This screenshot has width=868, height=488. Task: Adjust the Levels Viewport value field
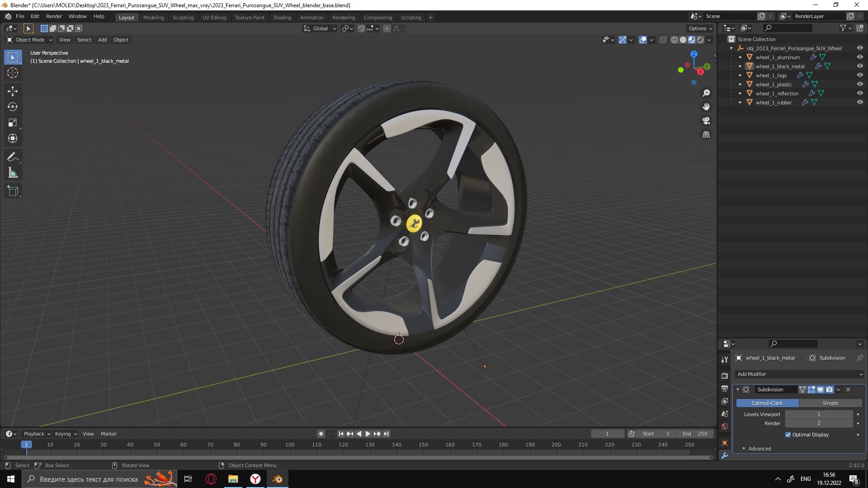819,414
